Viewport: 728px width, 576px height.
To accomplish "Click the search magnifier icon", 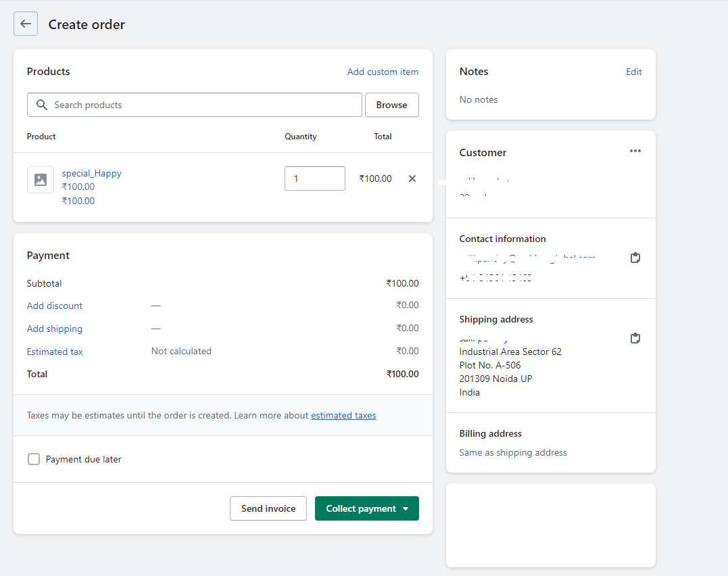I will click(x=41, y=105).
